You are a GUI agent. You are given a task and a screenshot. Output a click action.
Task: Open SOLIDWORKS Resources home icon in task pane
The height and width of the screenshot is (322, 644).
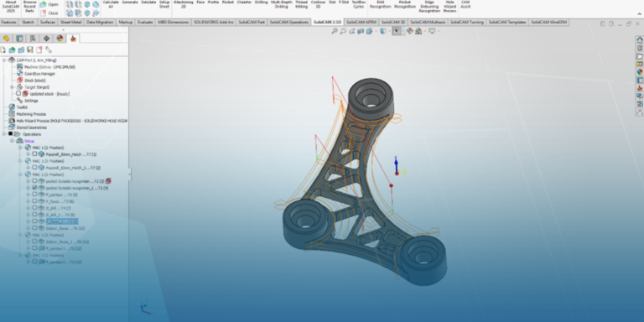click(x=640, y=39)
